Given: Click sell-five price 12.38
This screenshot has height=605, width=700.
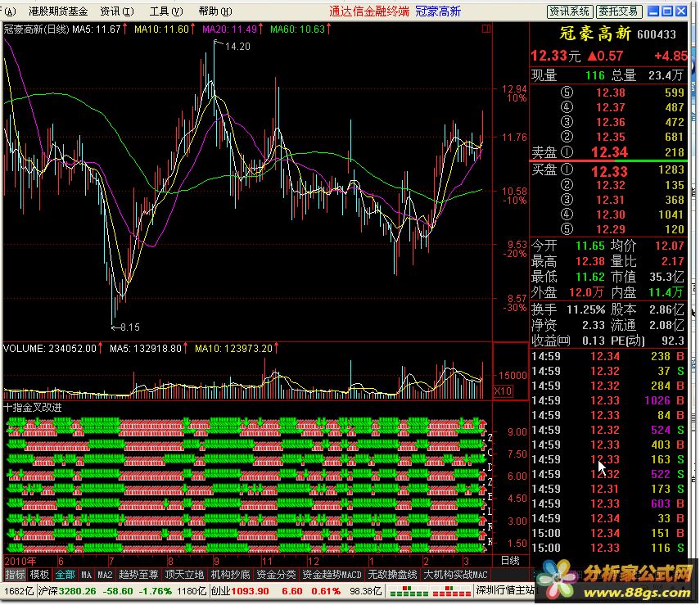Looking at the screenshot, I should (x=611, y=93).
